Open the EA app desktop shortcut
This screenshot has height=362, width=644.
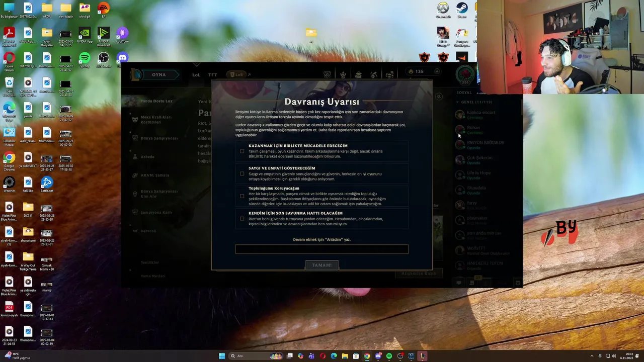(x=103, y=10)
